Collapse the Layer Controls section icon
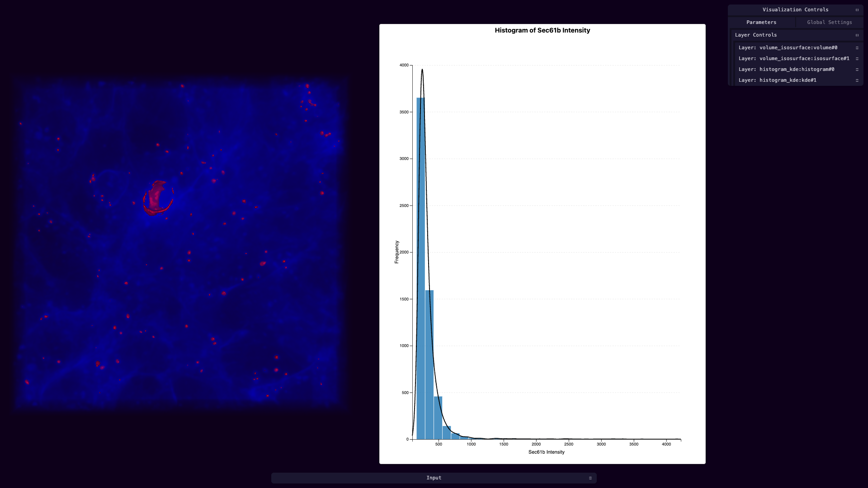 pyautogui.click(x=857, y=35)
